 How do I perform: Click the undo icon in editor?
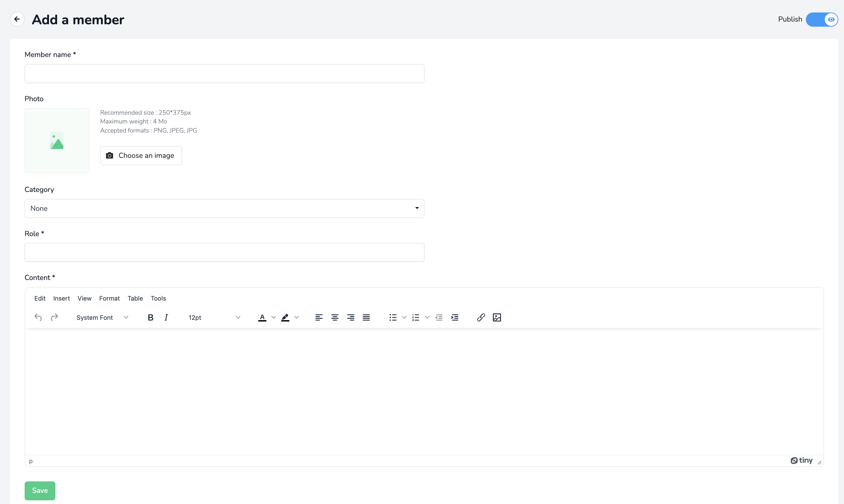tap(38, 317)
